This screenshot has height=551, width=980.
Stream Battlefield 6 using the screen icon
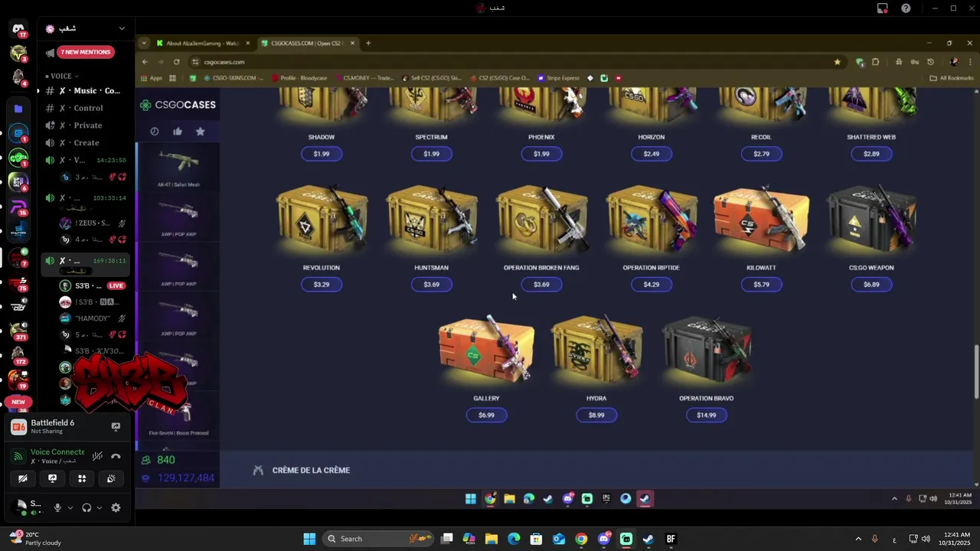coord(116,427)
